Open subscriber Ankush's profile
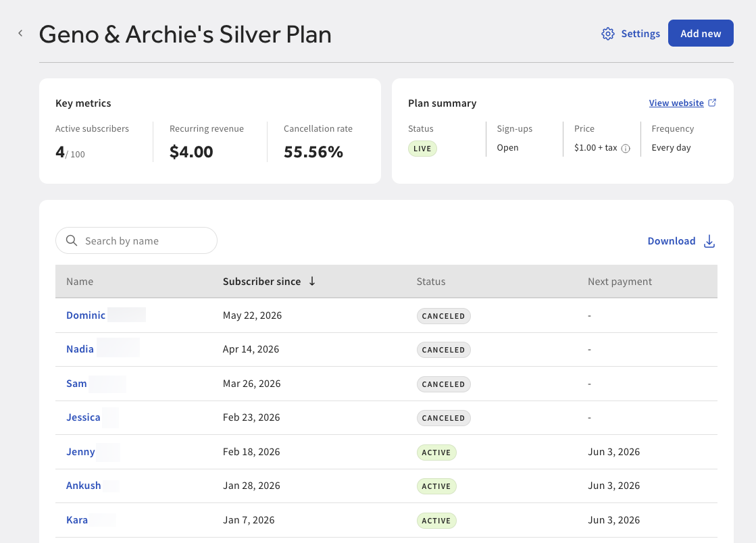This screenshot has width=756, height=543. pyautogui.click(x=83, y=485)
